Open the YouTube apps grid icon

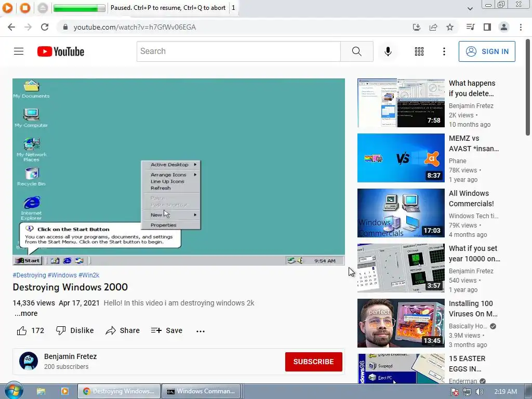click(419, 51)
